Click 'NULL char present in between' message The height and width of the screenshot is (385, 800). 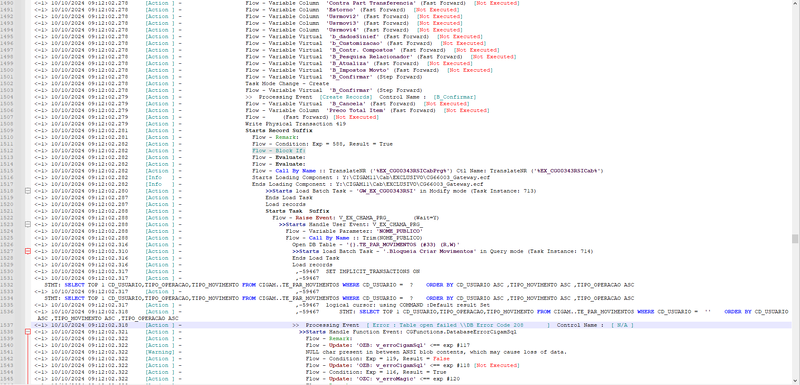(x=436, y=352)
